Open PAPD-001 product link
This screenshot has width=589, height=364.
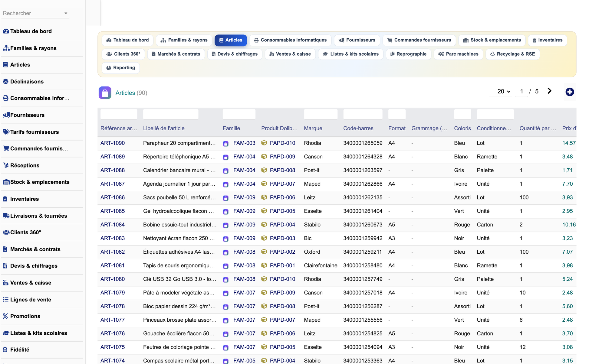point(282,265)
